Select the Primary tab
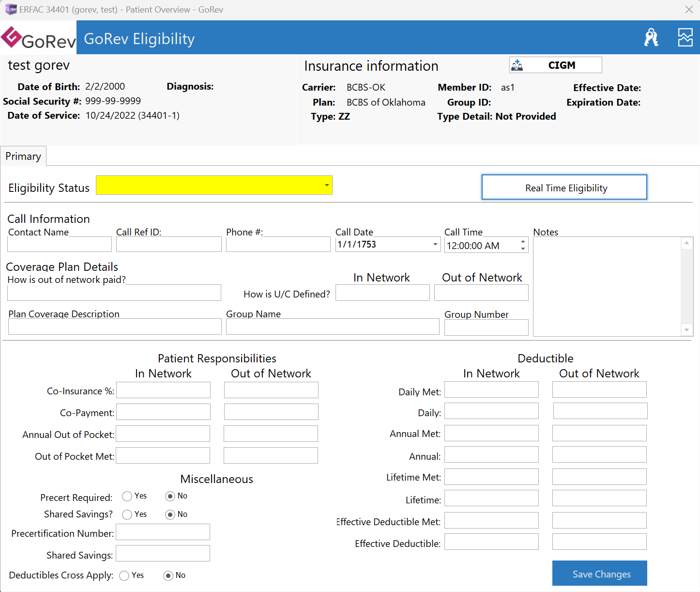 pyautogui.click(x=23, y=156)
